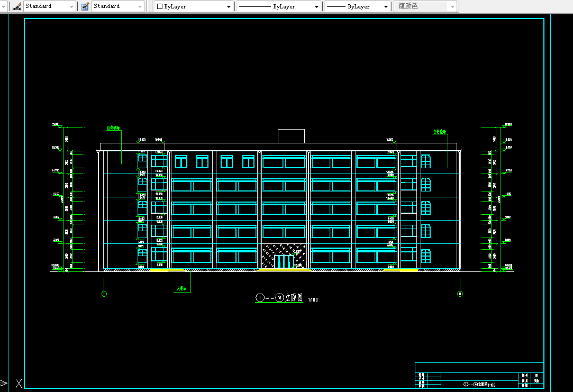The width and height of the screenshot is (573, 392).
Task: Select the ①--⑩立面图 drawing title under the elevation
Action: 279,298
